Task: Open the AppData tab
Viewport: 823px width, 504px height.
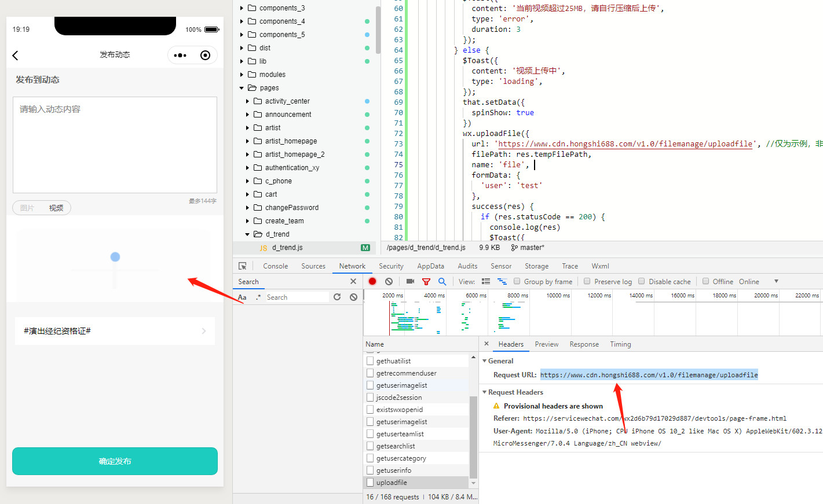Action: click(x=430, y=266)
